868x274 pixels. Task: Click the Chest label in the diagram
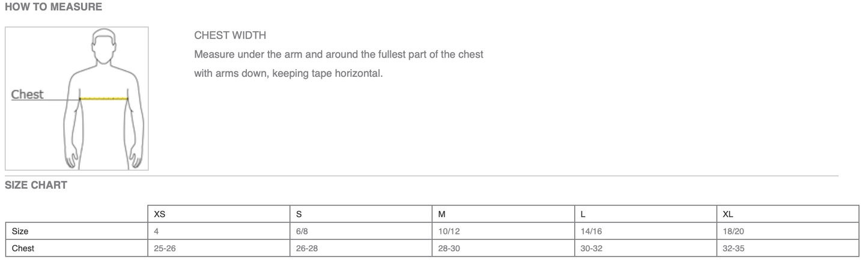pos(28,94)
